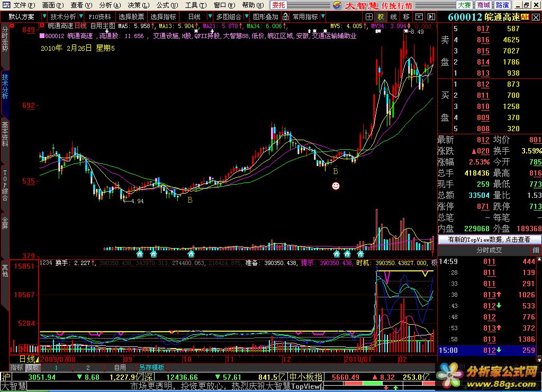
Task: Open the 查看(V) menu
Action: [81, 5]
